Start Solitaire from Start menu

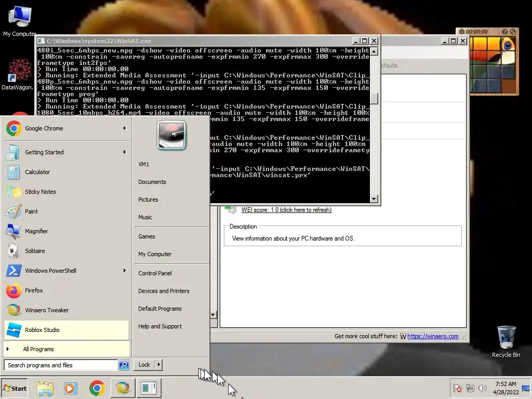(x=67, y=251)
